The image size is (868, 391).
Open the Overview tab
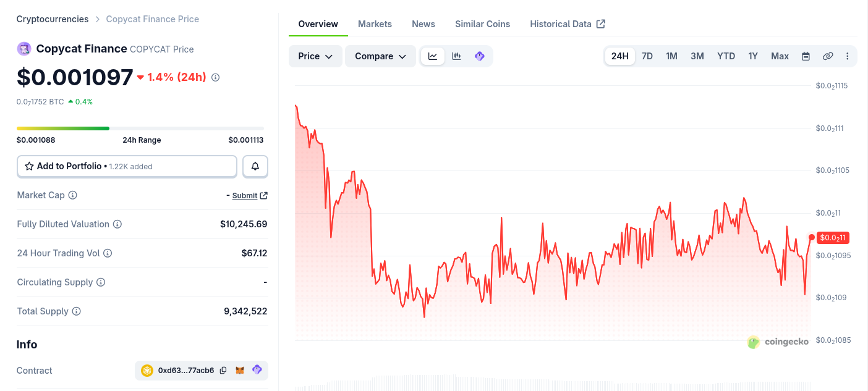click(318, 24)
